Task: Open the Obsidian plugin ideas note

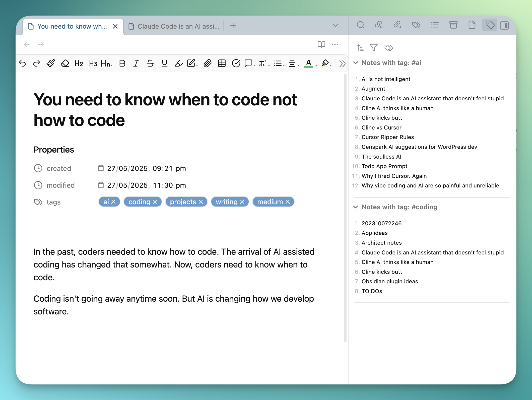Action: (x=389, y=281)
